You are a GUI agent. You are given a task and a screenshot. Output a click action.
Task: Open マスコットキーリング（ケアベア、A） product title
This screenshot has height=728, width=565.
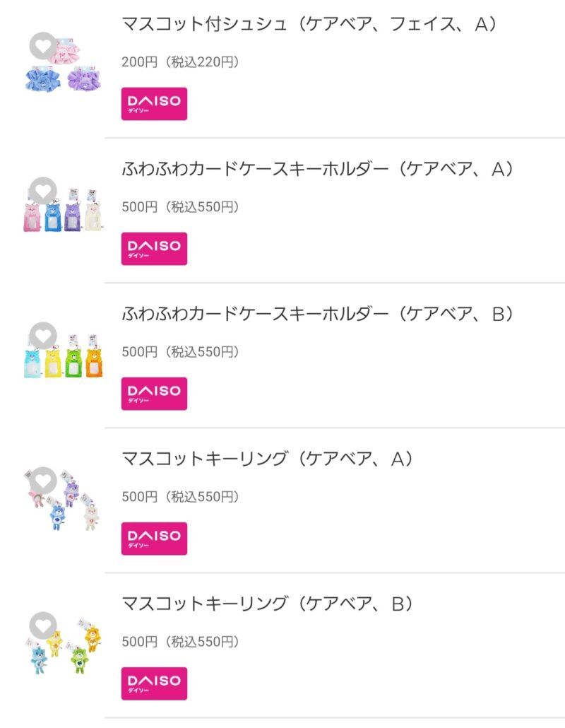tap(267, 459)
